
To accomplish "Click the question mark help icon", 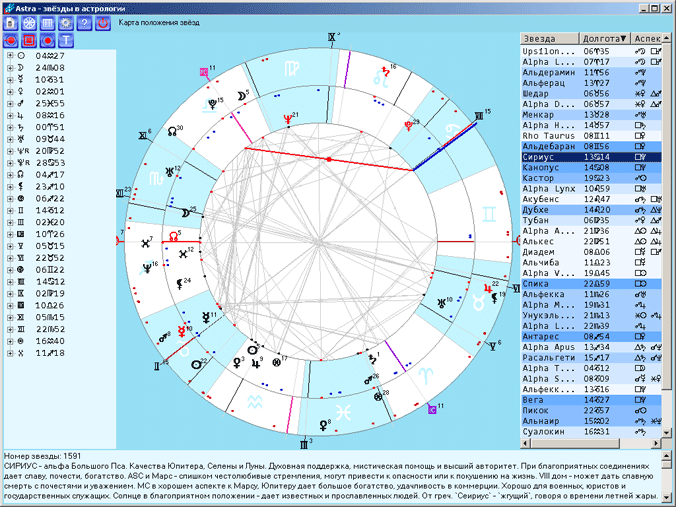I will [85, 23].
